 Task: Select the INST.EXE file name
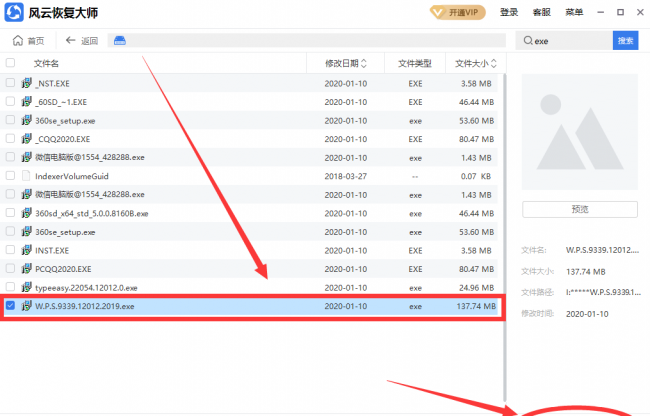[x=52, y=251]
